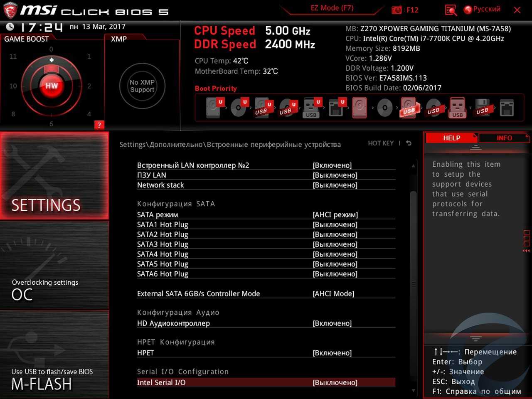
Task: Switch to EZ Mode (F7)
Action: tap(332, 8)
